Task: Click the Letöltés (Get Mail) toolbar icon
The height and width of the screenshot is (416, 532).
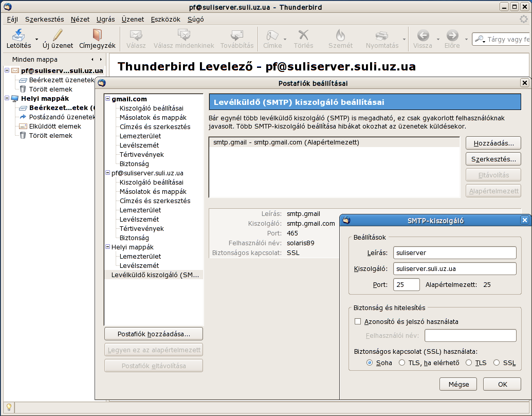Action: point(19,35)
